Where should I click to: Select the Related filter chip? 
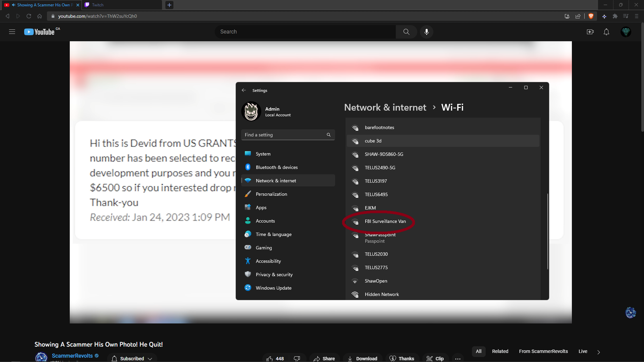pyautogui.click(x=500, y=351)
